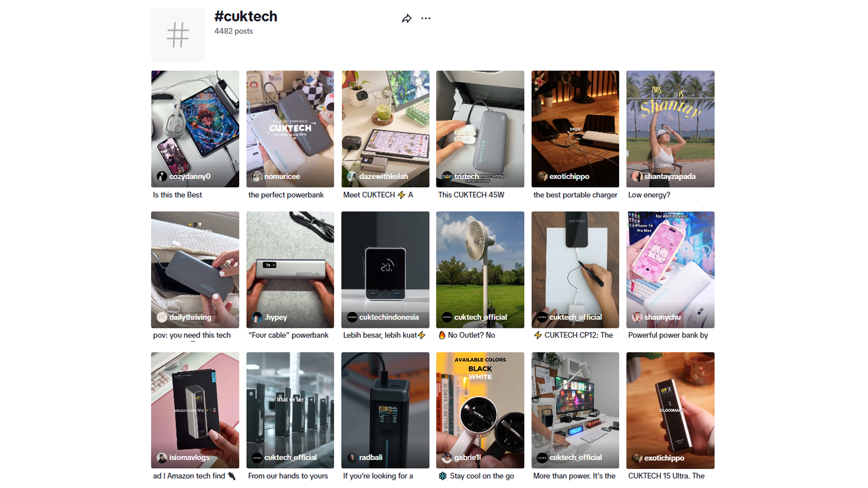The height and width of the screenshot is (488, 868).
Task: Click exotichippo's avatar on portable charger video
Action: click(x=542, y=176)
